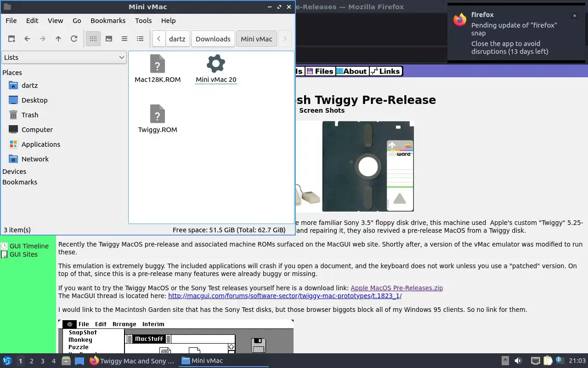This screenshot has height=368, width=588.
Task: Open the Lists side pane dropdown
Action: pos(64,57)
